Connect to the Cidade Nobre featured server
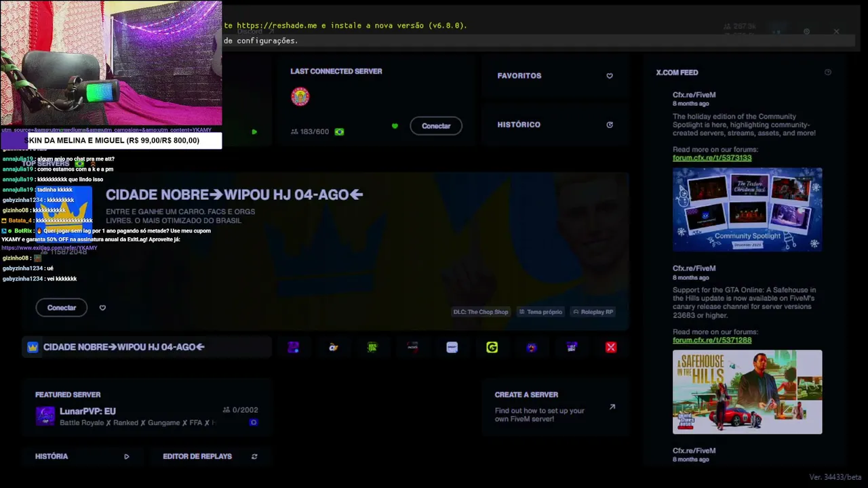Image resolution: width=868 pixels, height=488 pixels. tap(62, 308)
